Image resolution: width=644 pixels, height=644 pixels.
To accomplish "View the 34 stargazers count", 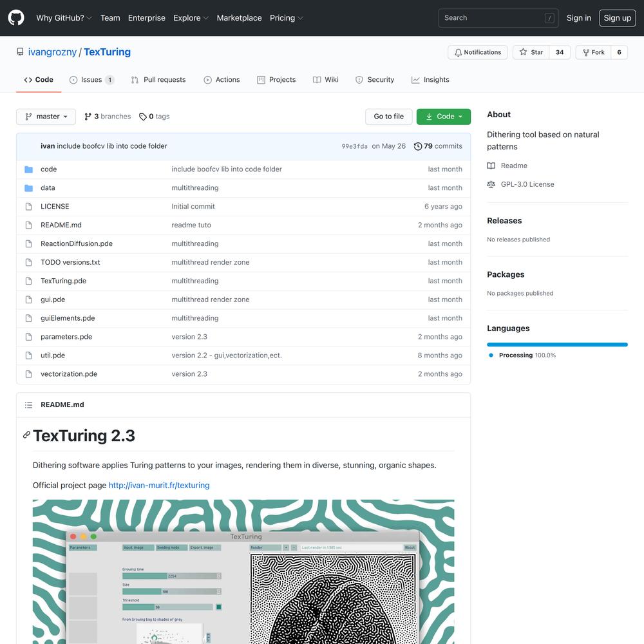I will pyautogui.click(x=560, y=52).
